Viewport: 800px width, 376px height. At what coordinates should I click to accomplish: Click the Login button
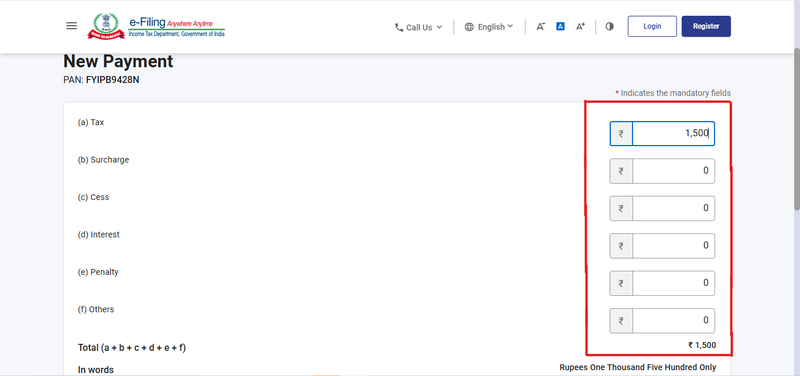(652, 27)
